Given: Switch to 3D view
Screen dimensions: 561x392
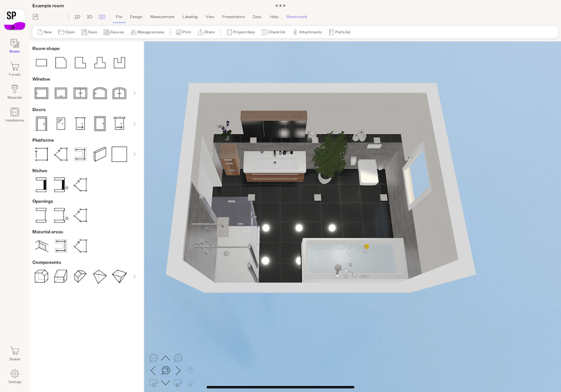Looking at the screenshot, I should 90,17.
